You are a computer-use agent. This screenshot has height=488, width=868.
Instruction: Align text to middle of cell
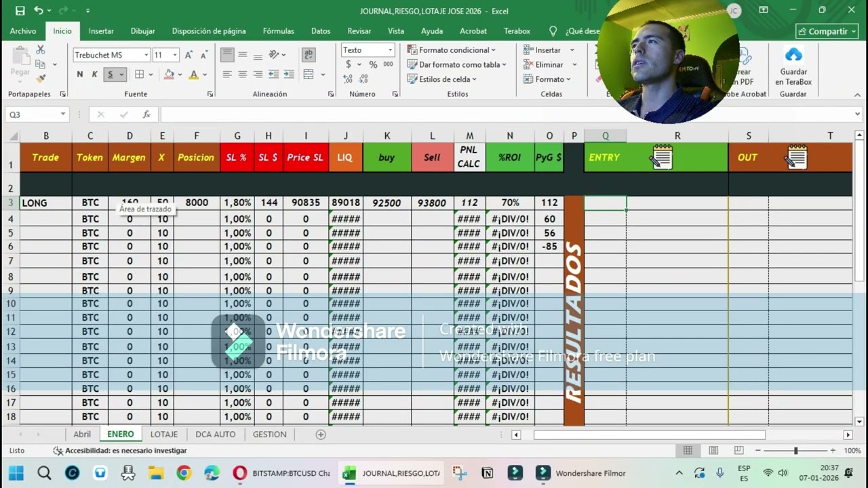click(243, 55)
